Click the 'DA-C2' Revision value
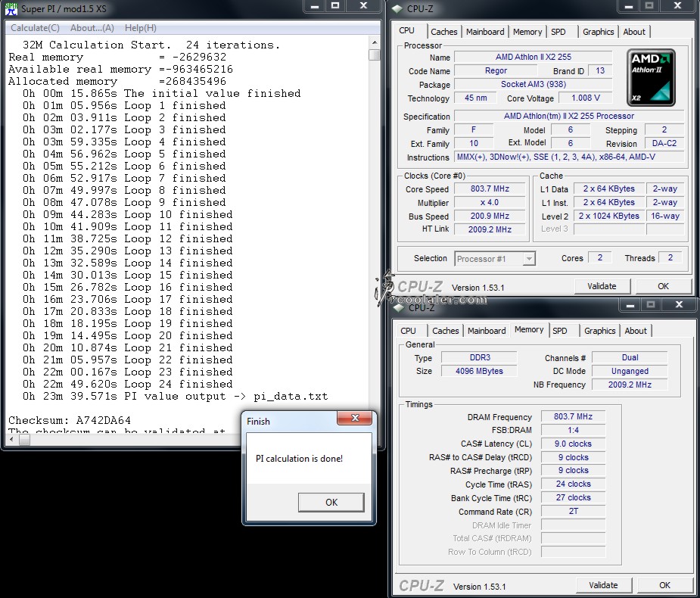This screenshot has width=700, height=598. click(x=664, y=143)
